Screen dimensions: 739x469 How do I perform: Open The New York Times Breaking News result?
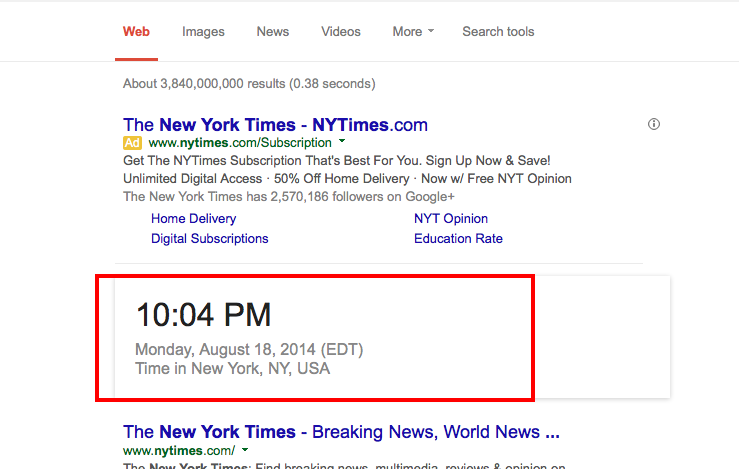(x=341, y=432)
